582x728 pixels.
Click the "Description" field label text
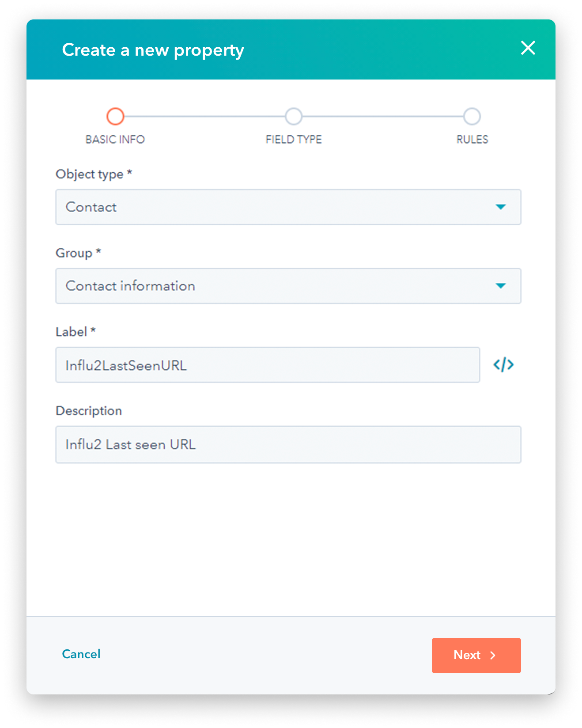(x=89, y=411)
